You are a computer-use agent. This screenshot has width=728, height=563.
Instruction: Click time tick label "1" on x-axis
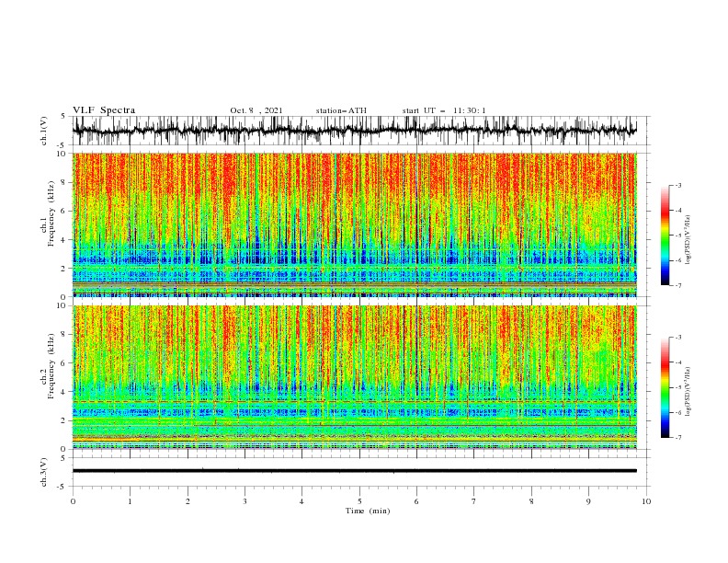(x=130, y=501)
